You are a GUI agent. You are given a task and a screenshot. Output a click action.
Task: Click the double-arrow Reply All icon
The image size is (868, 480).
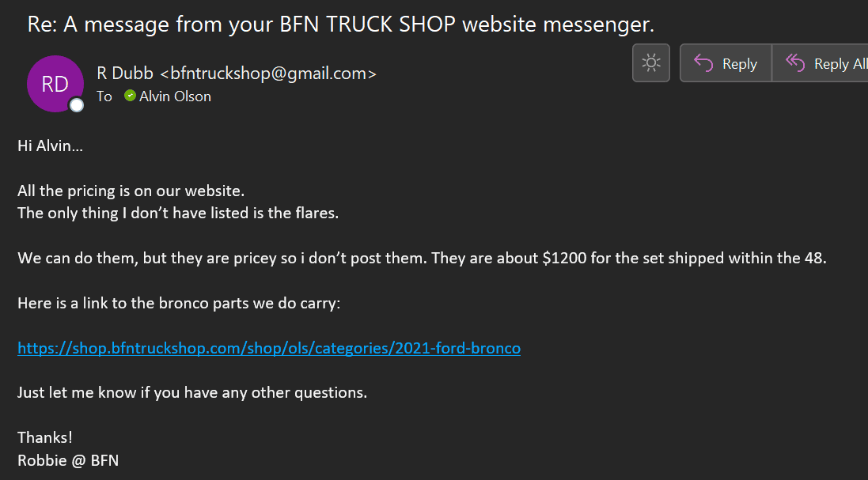tap(795, 63)
